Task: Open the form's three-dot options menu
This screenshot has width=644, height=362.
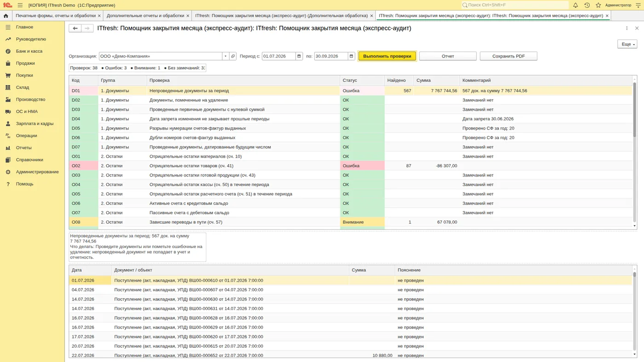Action: 627,28
